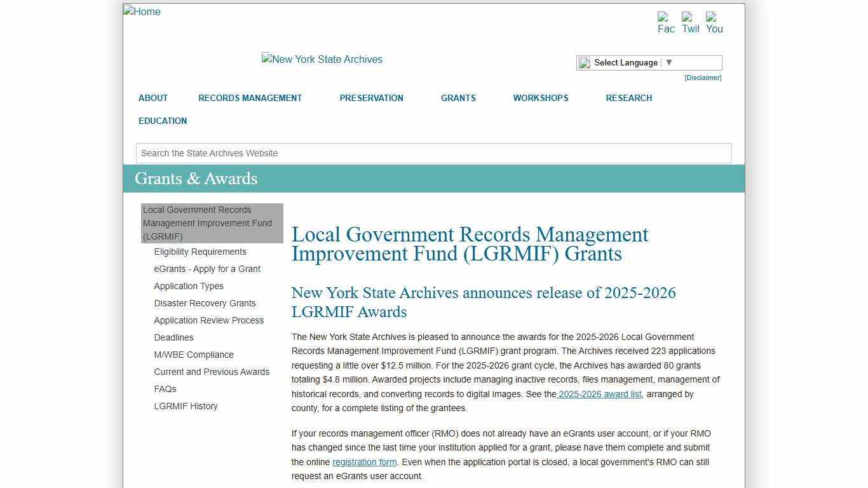Open the registration form link
This screenshot has height=488, width=868.
[x=364, y=462]
